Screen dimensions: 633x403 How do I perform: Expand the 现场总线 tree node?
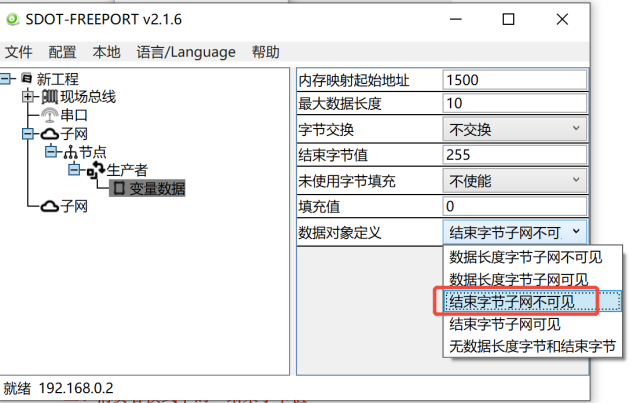pos(28,97)
